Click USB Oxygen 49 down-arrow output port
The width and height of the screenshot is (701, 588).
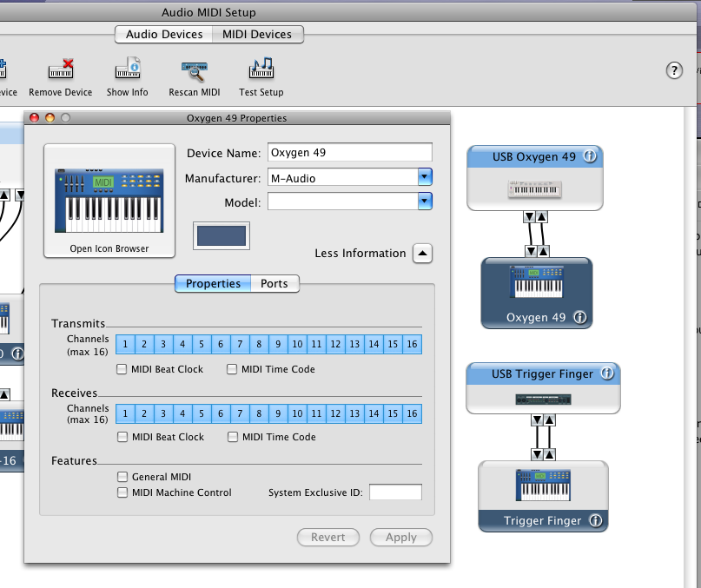click(529, 217)
